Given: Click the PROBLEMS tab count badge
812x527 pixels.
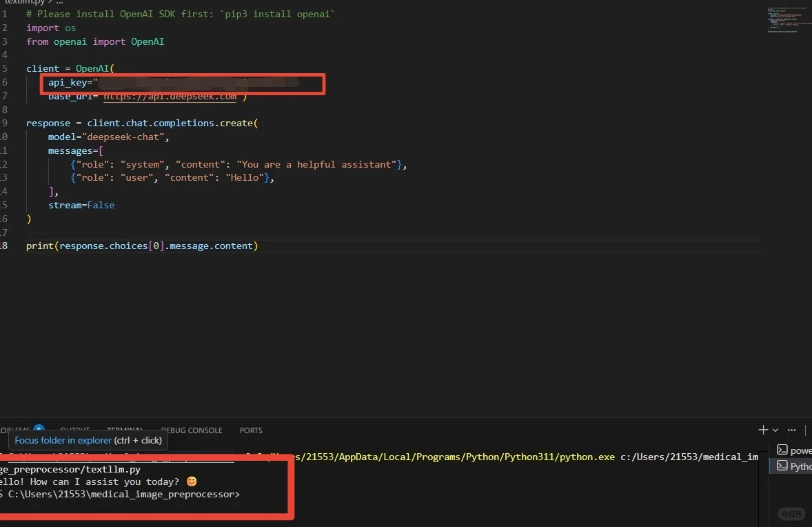Looking at the screenshot, I should [x=39, y=430].
